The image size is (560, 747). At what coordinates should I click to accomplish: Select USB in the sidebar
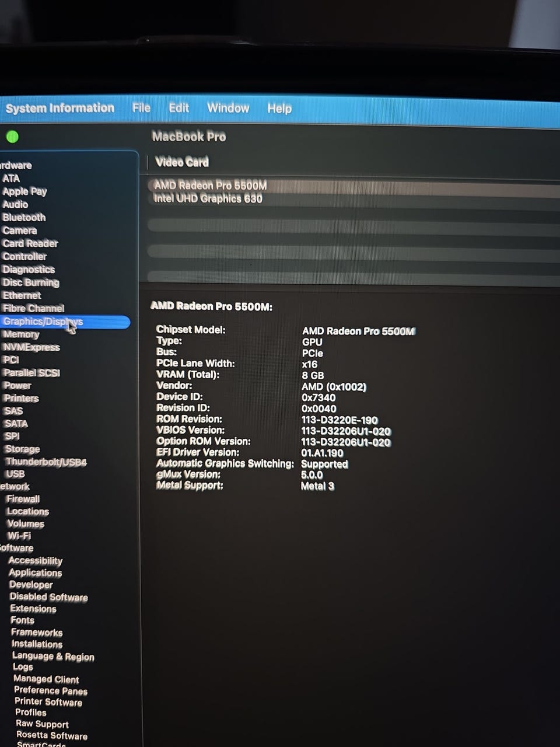15,474
